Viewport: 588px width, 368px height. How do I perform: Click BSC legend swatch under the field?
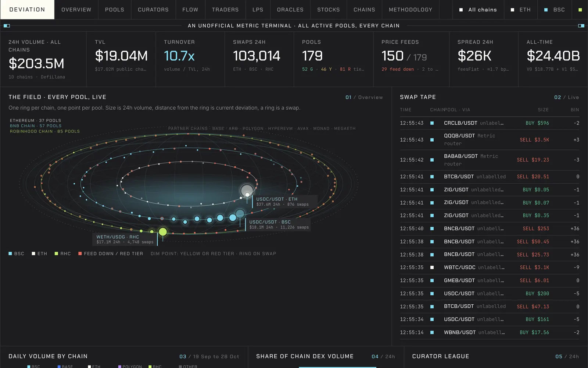click(x=10, y=254)
